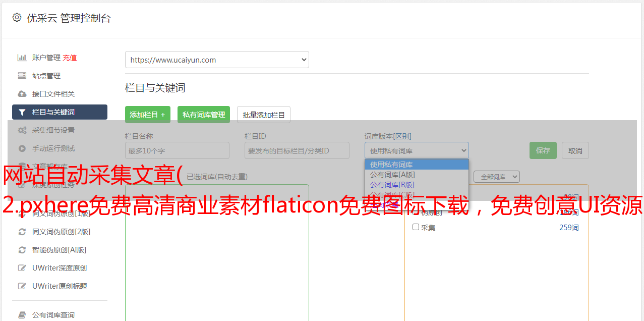Go to UWriter深度原创 in the sidebar

[60, 268]
